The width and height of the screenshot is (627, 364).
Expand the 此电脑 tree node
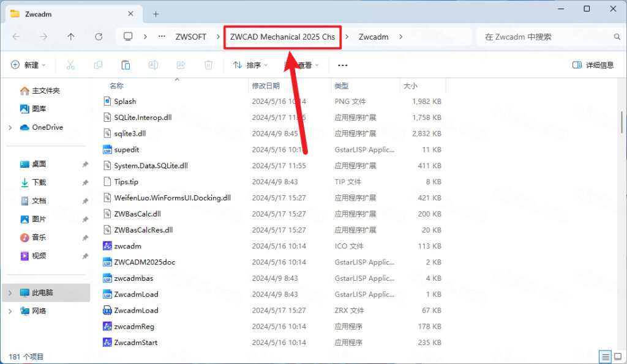tap(10, 292)
